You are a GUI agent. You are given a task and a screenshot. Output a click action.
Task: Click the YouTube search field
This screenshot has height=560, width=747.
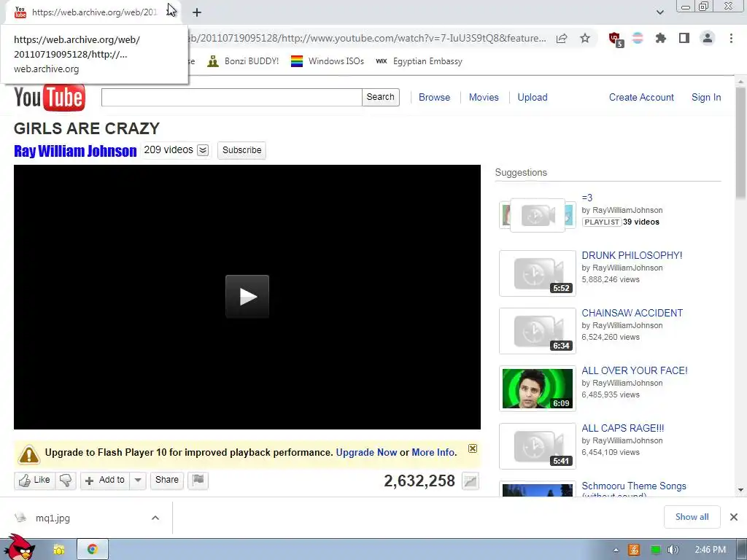[231, 97]
